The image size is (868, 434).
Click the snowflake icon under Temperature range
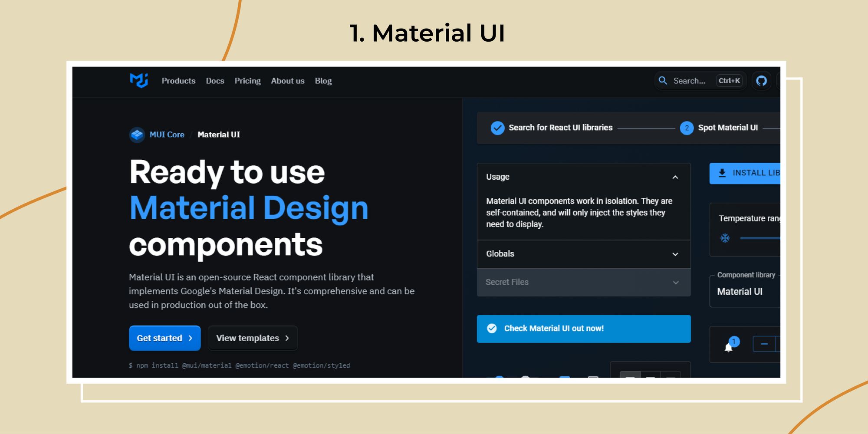click(725, 238)
